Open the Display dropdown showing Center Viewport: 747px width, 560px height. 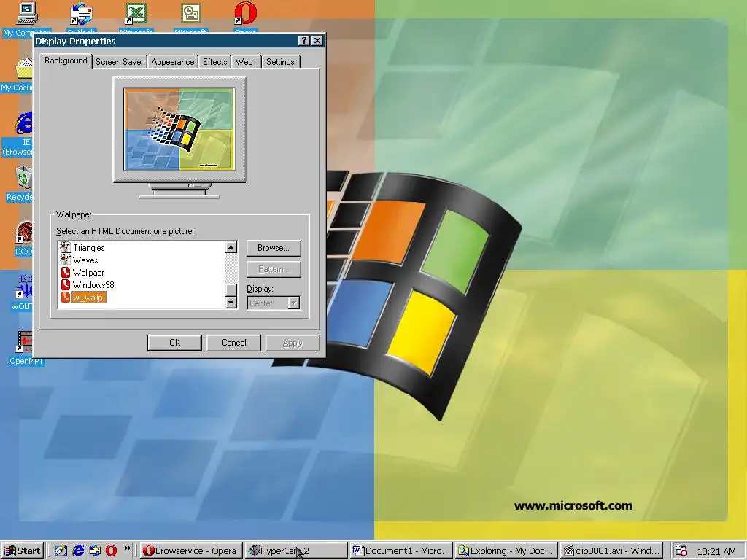coord(274,303)
